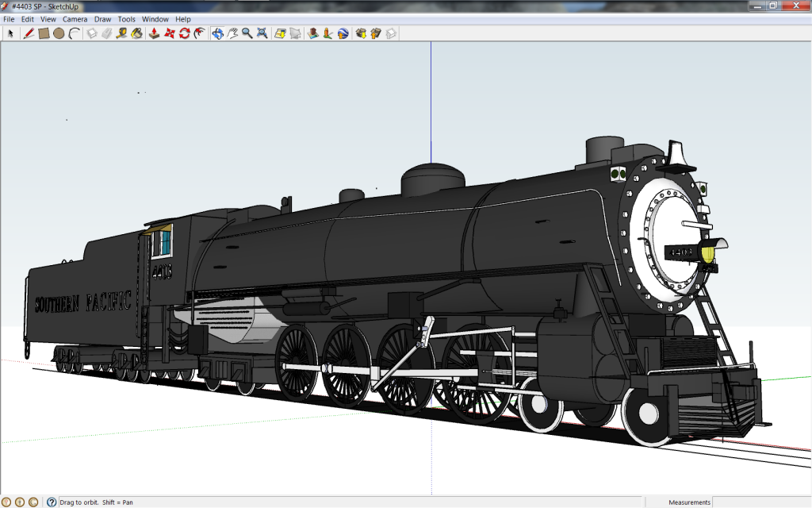This screenshot has height=508, width=812.
Task: Click the Share Component icon
Action: pyautogui.click(x=391, y=33)
